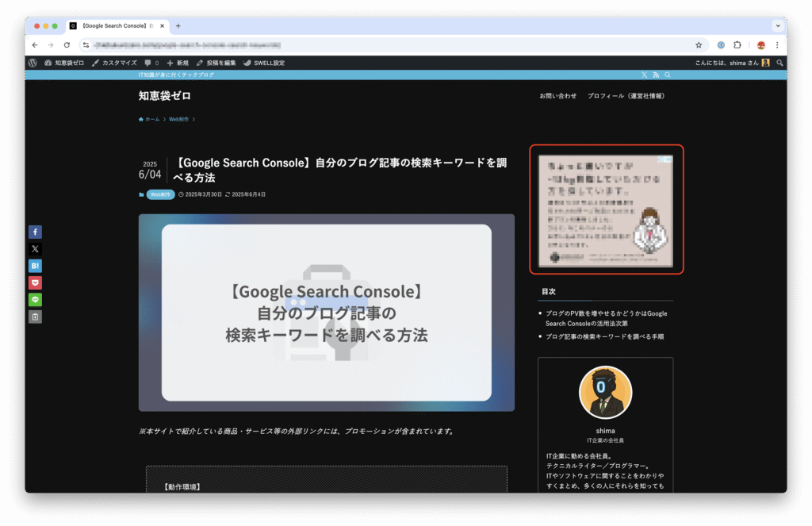812x526 pixels.
Task: Open カスタマイズ in the admin bar
Action: (114, 63)
